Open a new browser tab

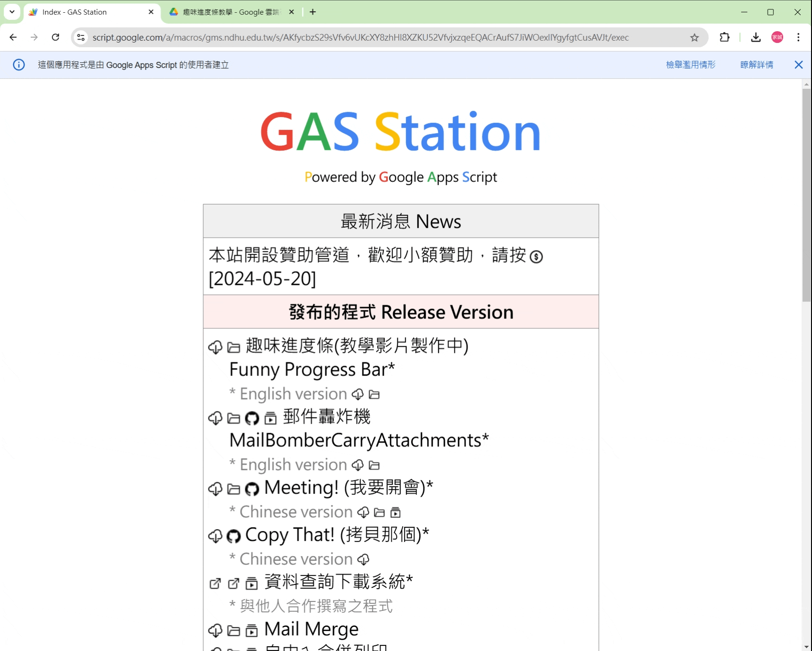pos(313,12)
